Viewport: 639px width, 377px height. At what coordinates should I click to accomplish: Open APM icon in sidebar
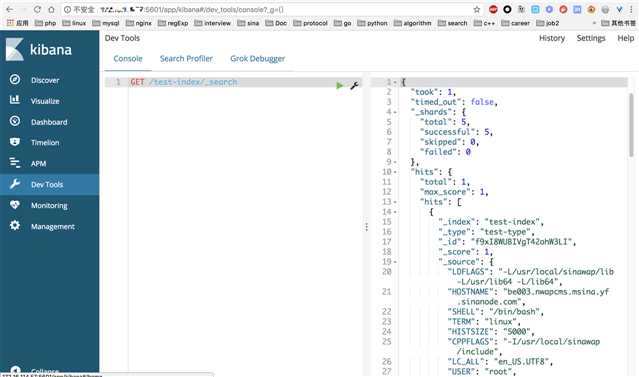pyautogui.click(x=15, y=163)
